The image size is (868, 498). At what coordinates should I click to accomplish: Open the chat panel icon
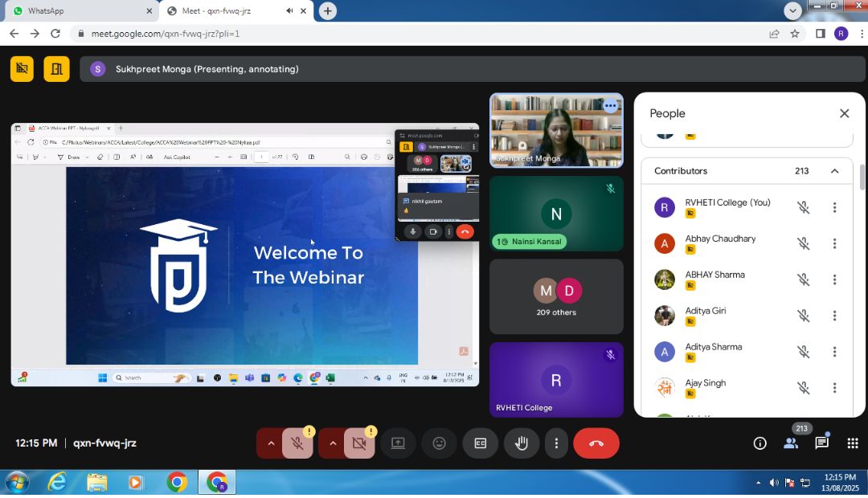tap(821, 443)
